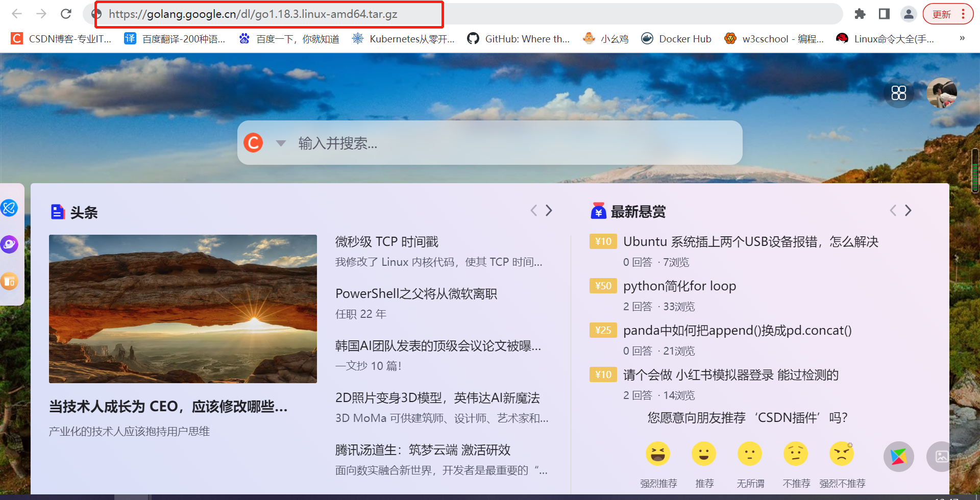The image size is (980, 500).
Task: Open bounty question about Ubuntu USB设备报错
Action: point(751,242)
